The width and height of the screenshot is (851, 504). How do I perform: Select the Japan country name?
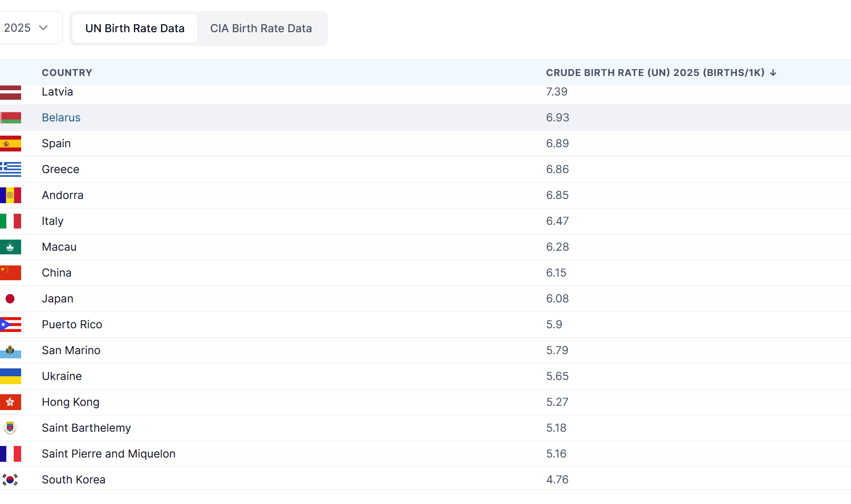click(x=58, y=299)
